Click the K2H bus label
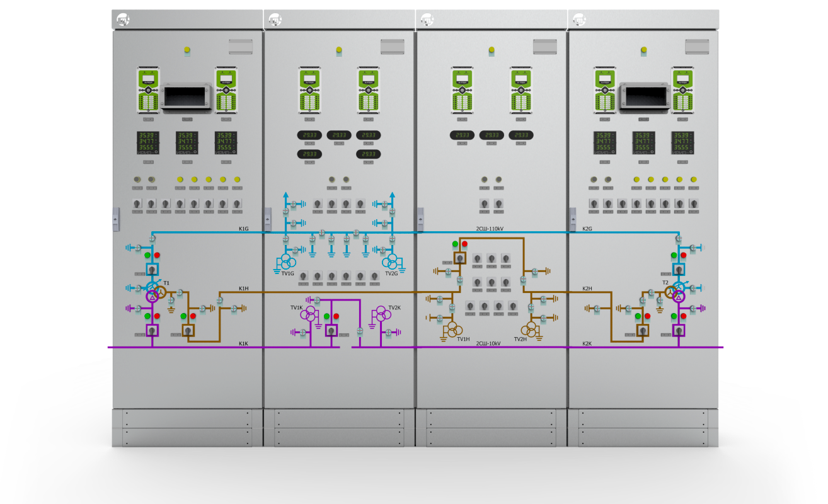Screen dimensions: 828x504 (587, 289)
